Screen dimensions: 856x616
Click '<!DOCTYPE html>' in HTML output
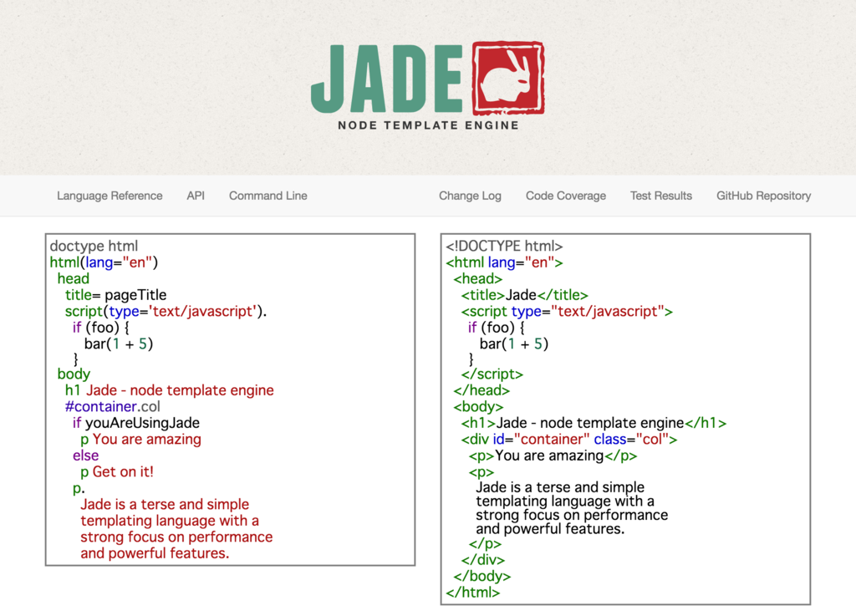(504, 246)
